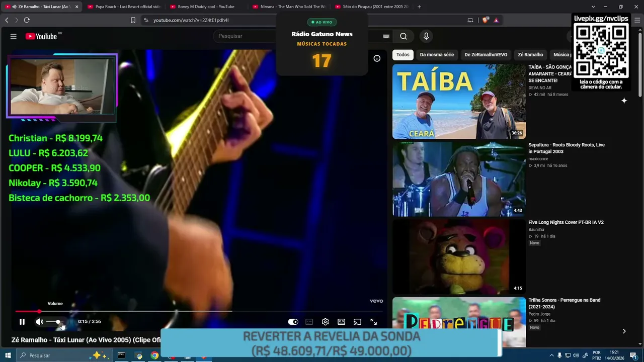Viewport: 644px width, 362px height.
Task: Open the Windows notification center
Action: (633, 355)
